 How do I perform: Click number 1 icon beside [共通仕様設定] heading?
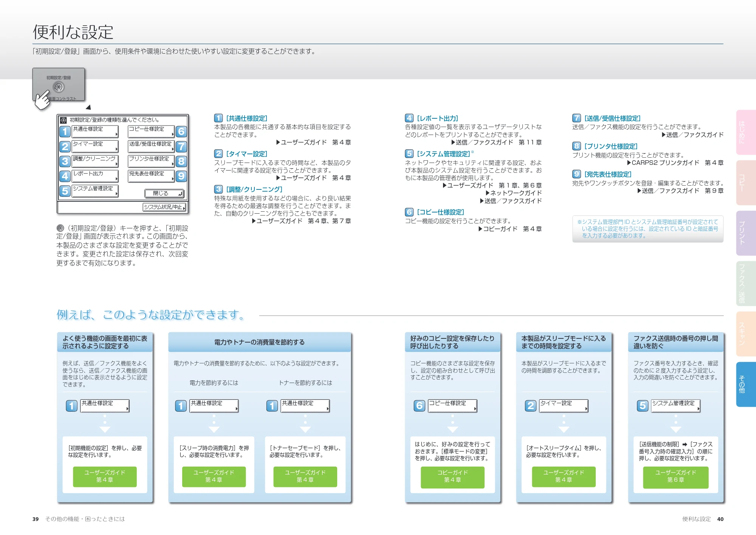click(218, 118)
